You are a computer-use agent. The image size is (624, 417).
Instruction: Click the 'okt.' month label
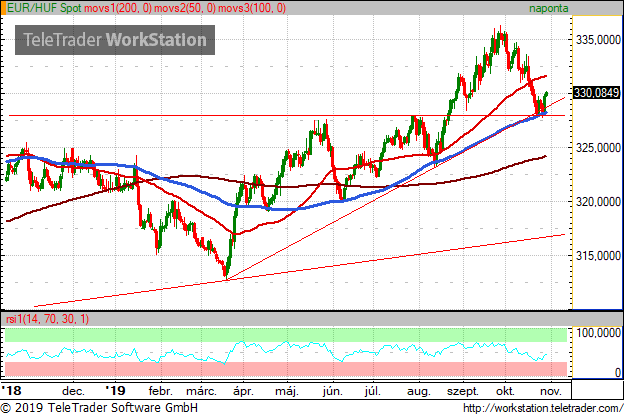(505, 391)
